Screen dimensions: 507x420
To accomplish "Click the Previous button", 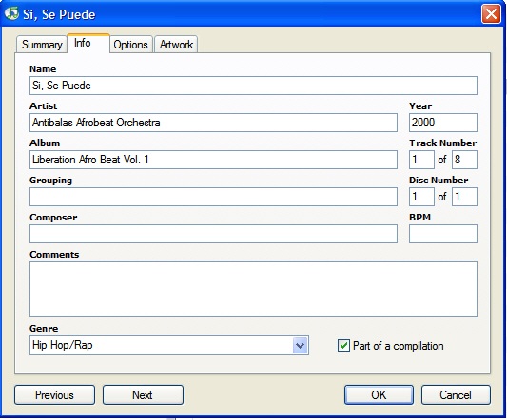I will coord(54,394).
